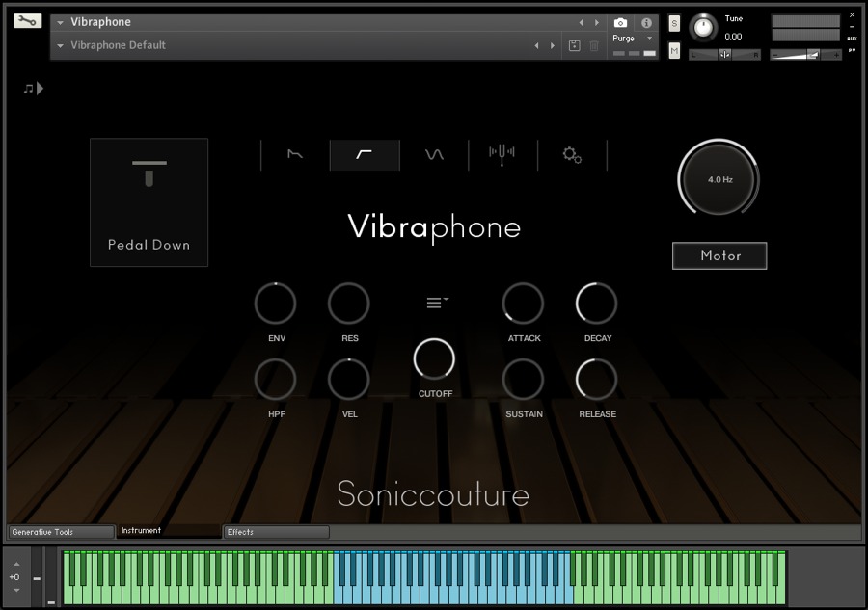Viewport: 868px width, 610px height.
Task: Open the filter type menu above CUTOFF
Action: click(437, 303)
